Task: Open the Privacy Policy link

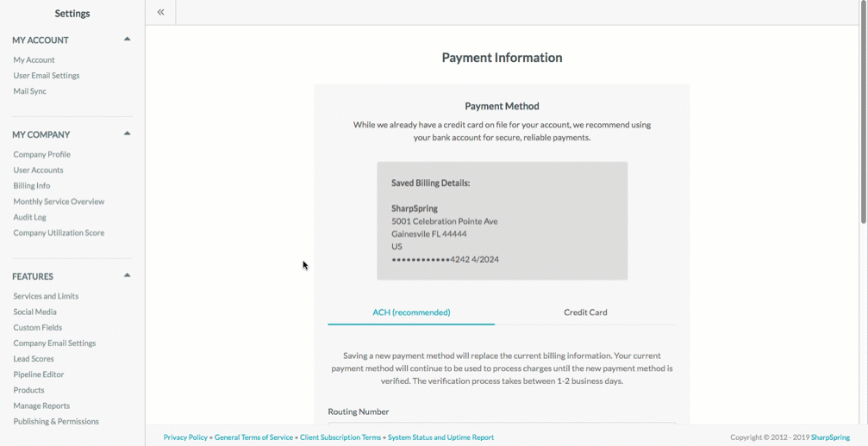Action: pyautogui.click(x=185, y=437)
